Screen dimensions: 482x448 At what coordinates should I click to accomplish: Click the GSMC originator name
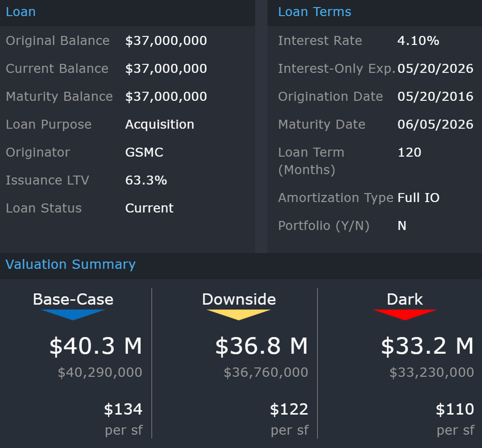pos(144,153)
